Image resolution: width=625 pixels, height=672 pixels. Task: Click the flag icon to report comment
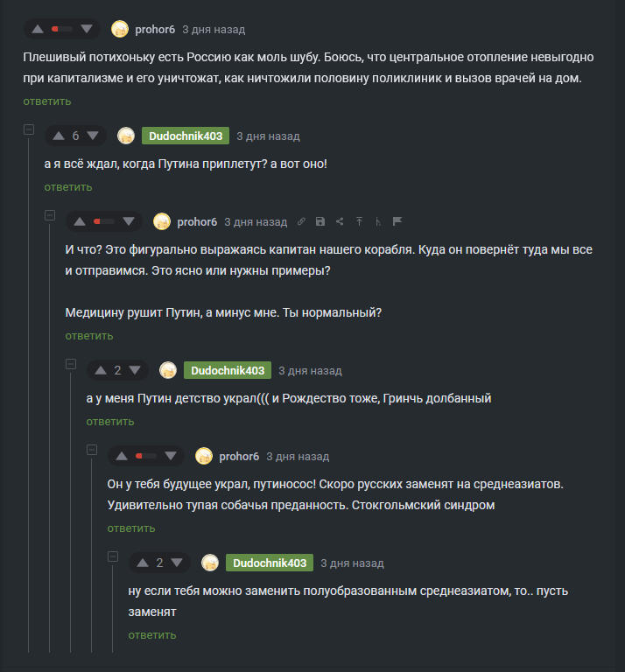pyautogui.click(x=397, y=221)
